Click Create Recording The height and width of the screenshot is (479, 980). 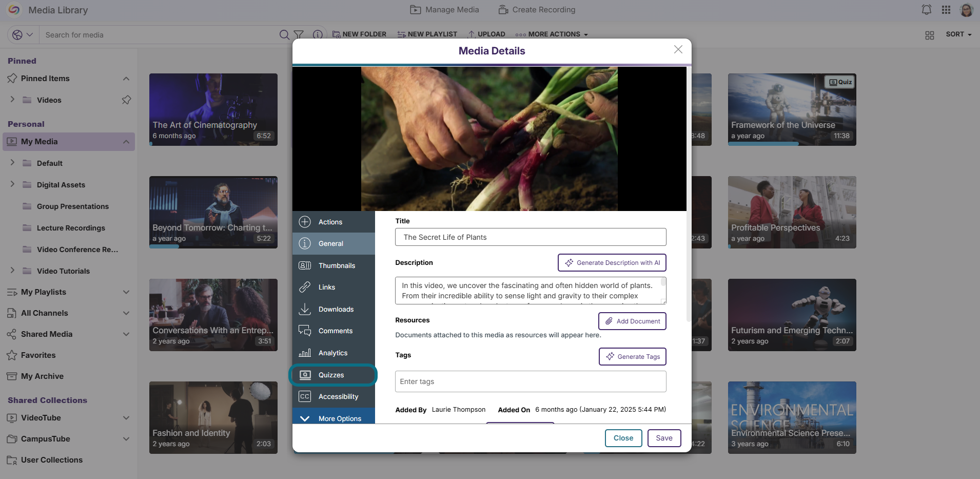(x=537, y=10)
